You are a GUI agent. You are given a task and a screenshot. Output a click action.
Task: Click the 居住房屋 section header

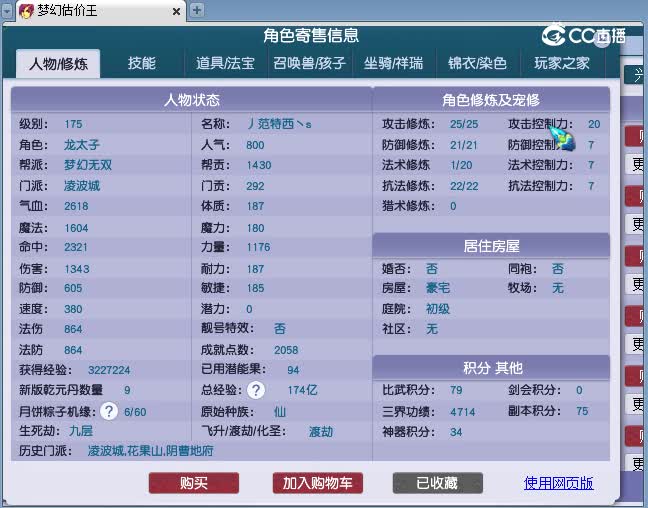click(x=491, y=246)
